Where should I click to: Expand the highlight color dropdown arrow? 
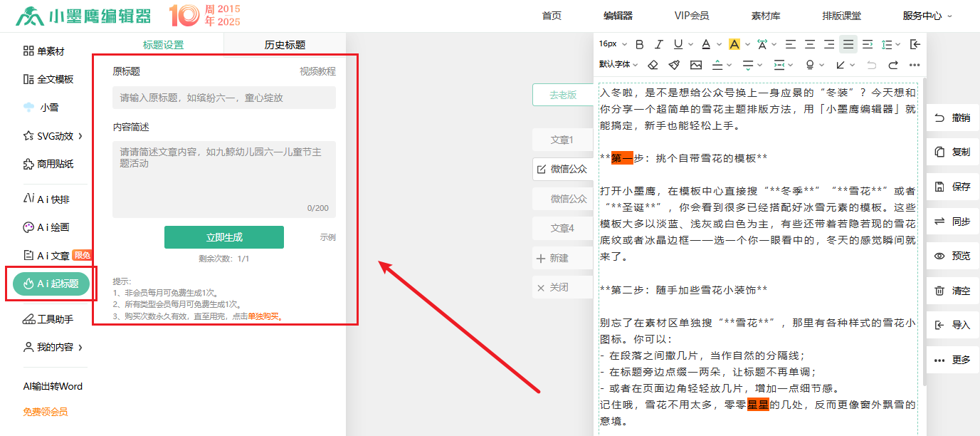click(747, 44)
